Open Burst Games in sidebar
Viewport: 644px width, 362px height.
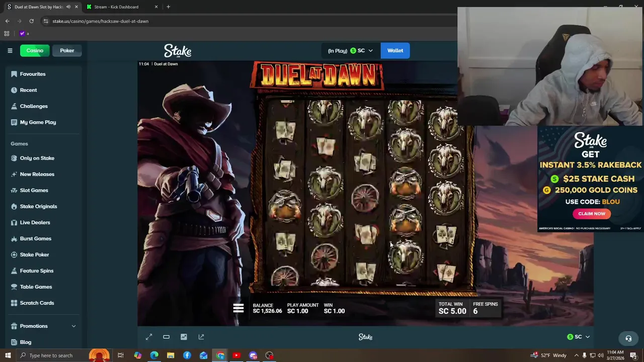[43, 238]
